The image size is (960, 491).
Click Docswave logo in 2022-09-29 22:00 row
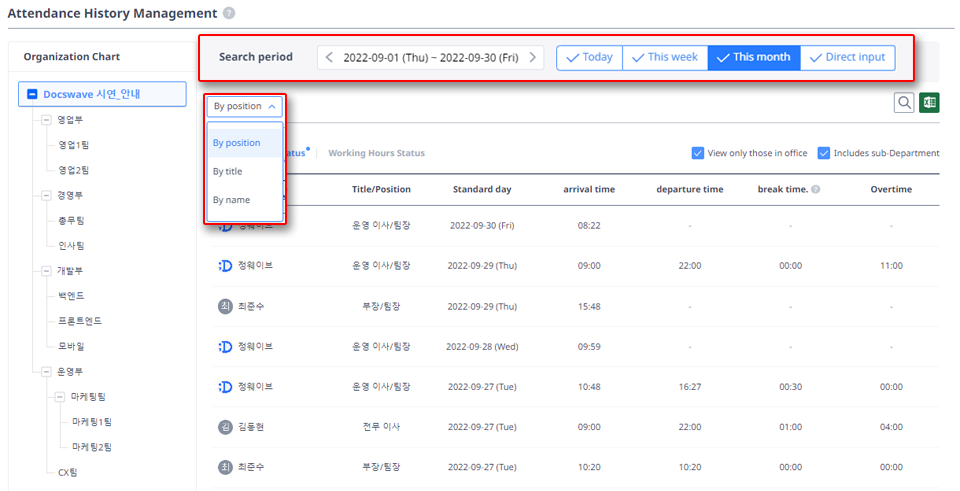tap(225, 266)
